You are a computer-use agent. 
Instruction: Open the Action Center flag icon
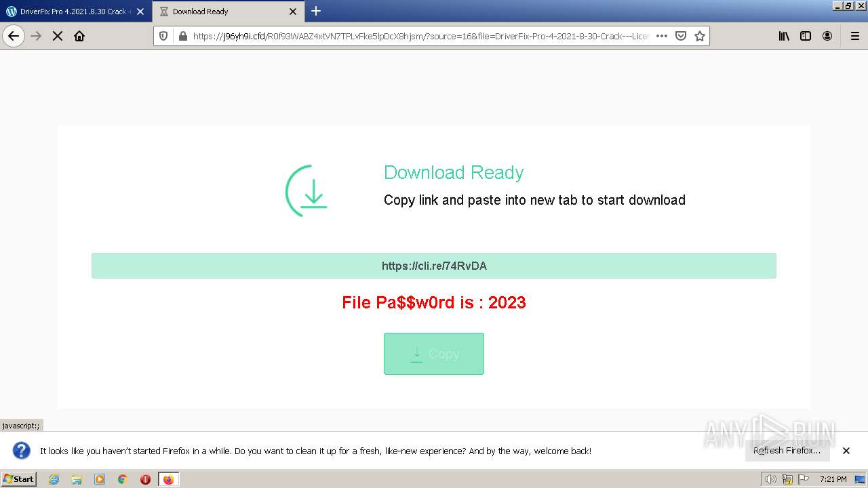pos(804,479)
